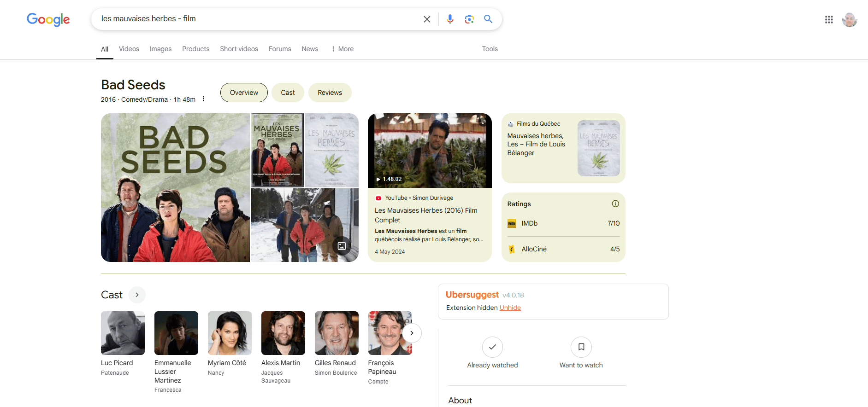Switch to the Images tab
Screen dimensions: 868x407
pyautogui.click(x=160, y=49)
